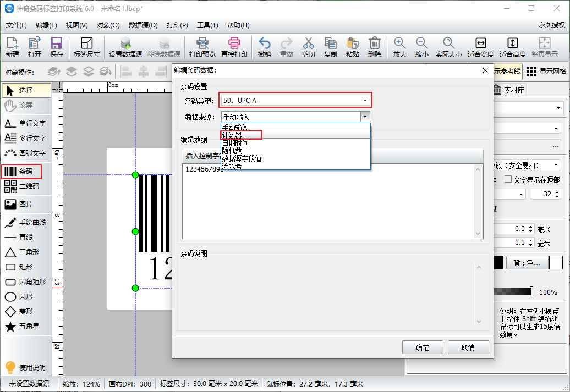The image size is (570, 392).
Task: Open the 数据源(D) menu
Action: 143,25
